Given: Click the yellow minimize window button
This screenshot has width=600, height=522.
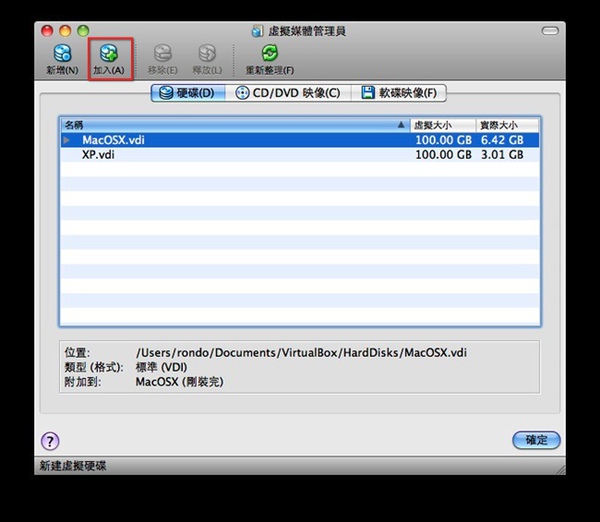Looking at the screenshot, I should tap(65, 31).
